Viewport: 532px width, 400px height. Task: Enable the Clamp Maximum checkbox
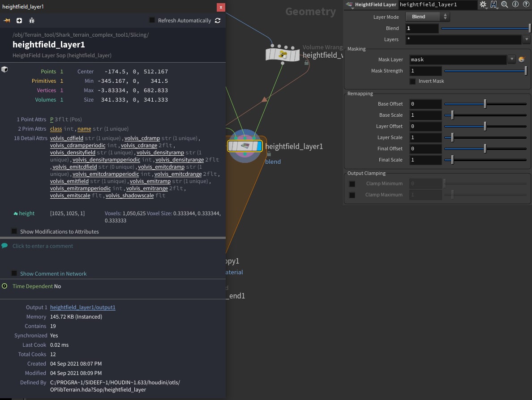coord(352,195)
